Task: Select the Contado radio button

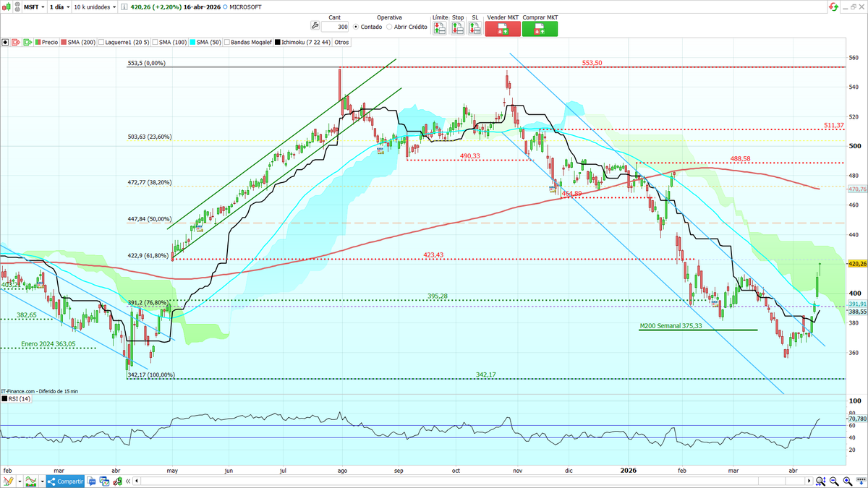Action: point(355,27)
